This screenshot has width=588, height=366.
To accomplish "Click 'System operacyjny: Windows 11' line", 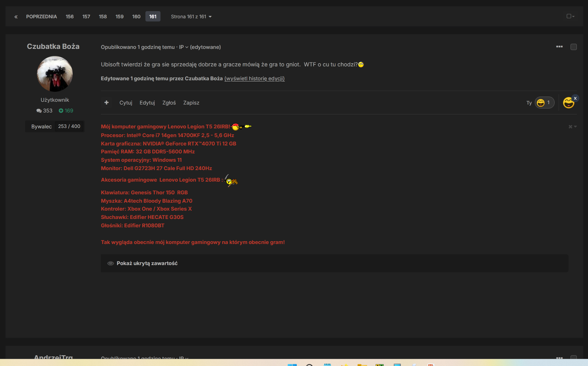I will coord(141,160).
